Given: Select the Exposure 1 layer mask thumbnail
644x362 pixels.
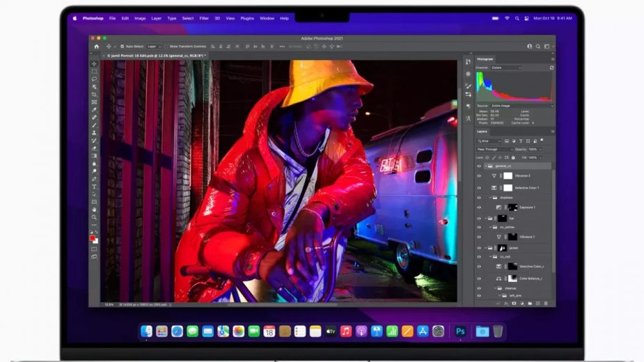Looking at the screenshot, I should [512, 207].
